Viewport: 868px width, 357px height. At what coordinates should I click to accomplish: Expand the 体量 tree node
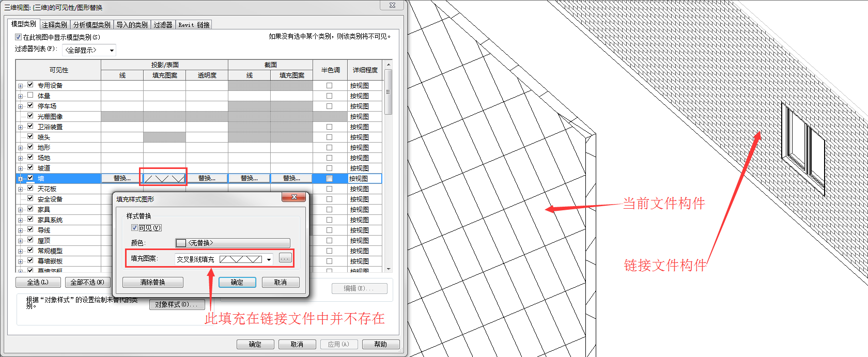(20, 96)
